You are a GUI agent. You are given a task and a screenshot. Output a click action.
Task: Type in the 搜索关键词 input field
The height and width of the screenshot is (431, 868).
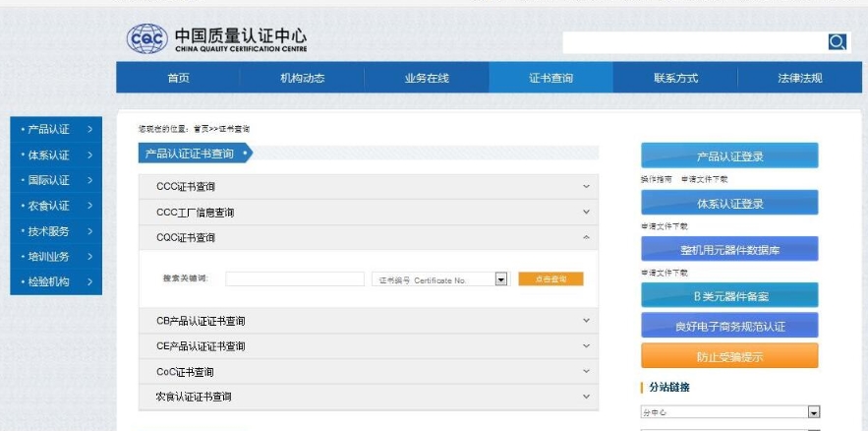point(294,279)
